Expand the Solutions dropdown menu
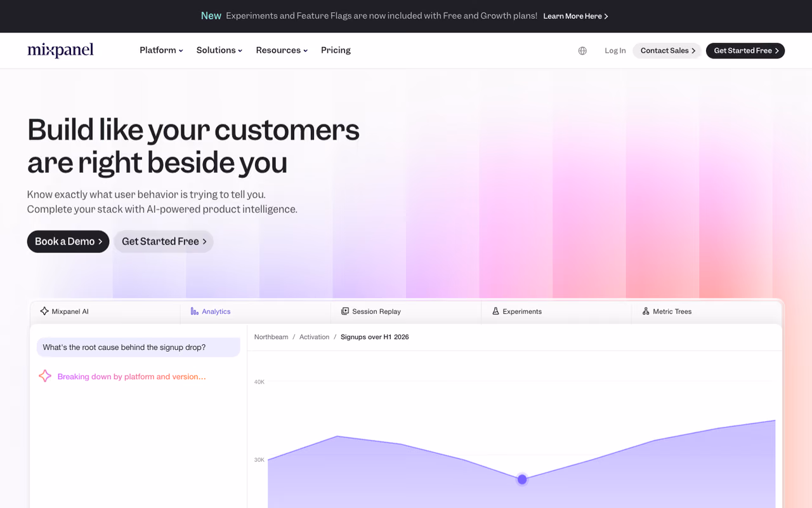The image size is (812, 508). [219, 50]
